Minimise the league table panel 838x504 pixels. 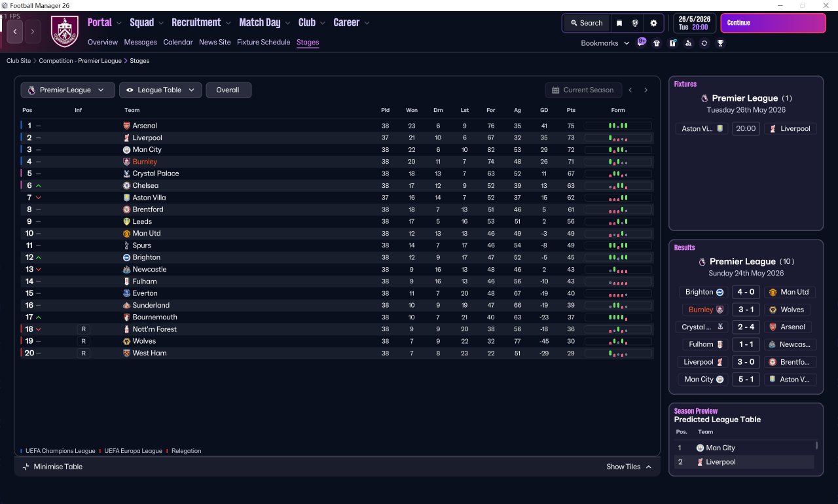52,467
